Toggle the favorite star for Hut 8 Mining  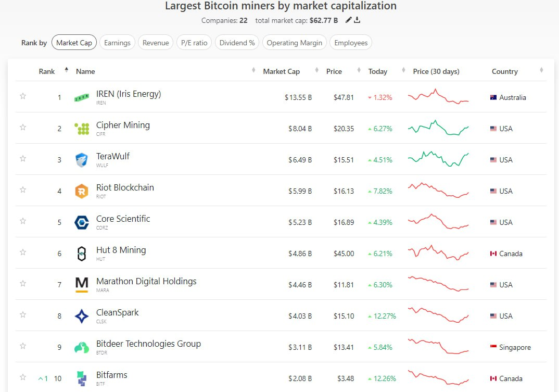(23, 252)
